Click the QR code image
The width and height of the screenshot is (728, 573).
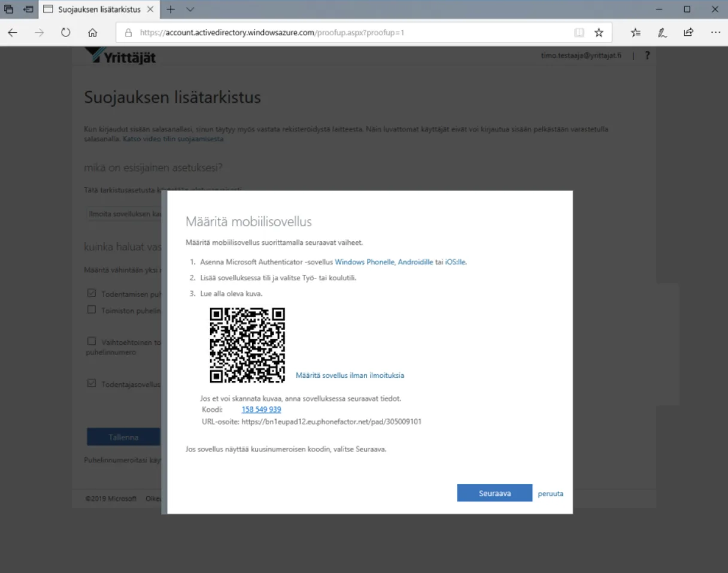pyautogui.click(x=247, y=345)
